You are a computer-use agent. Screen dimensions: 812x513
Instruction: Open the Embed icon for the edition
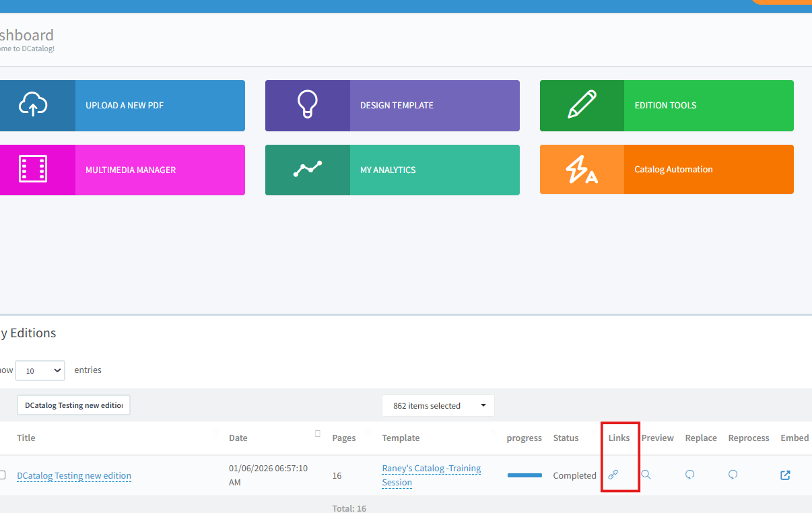(785, 475)
